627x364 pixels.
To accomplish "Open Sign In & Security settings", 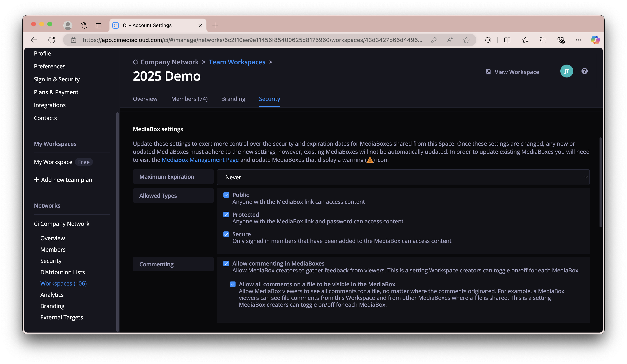I will [57, 79].
